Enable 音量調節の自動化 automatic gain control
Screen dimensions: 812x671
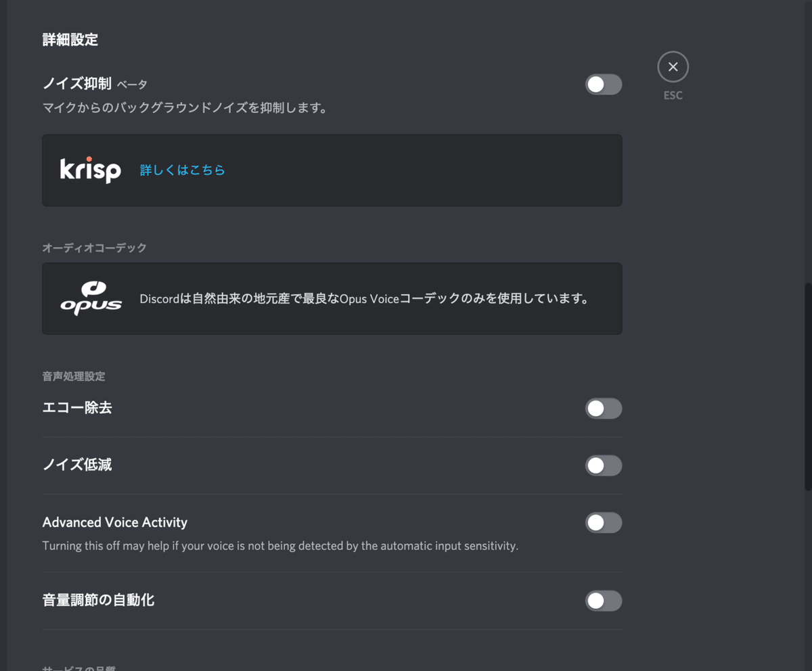604,601
